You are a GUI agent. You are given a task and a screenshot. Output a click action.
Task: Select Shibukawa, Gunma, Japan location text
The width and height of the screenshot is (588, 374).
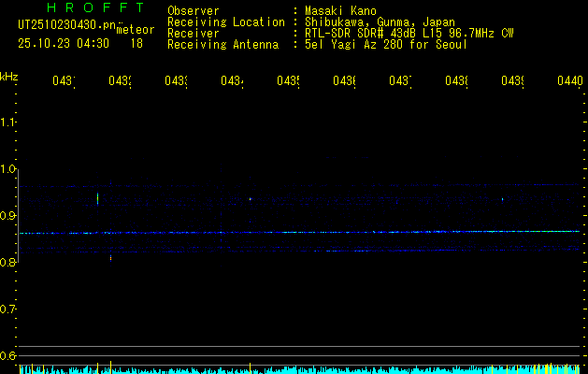tap(379, 22)
